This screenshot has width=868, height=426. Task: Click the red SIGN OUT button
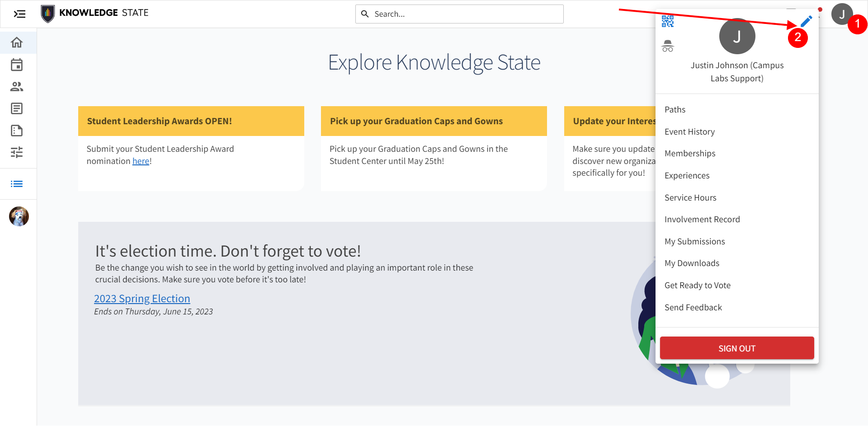(737, 348)
